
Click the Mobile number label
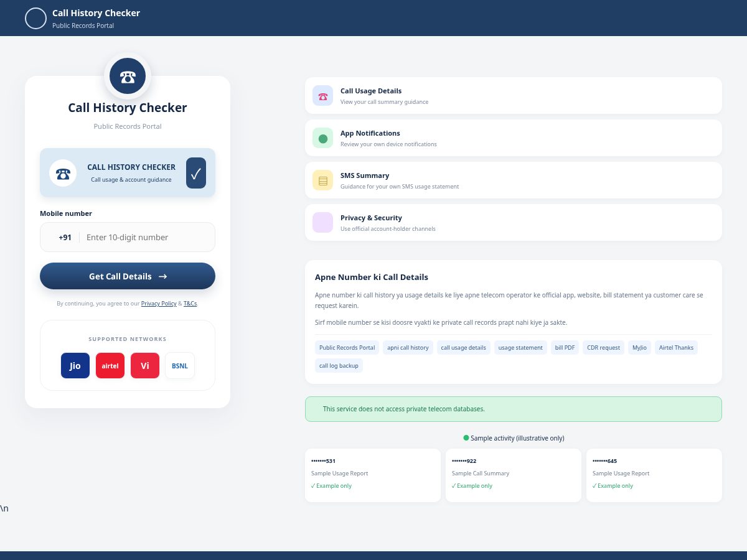pyautogui.click(x=66, y=213)
